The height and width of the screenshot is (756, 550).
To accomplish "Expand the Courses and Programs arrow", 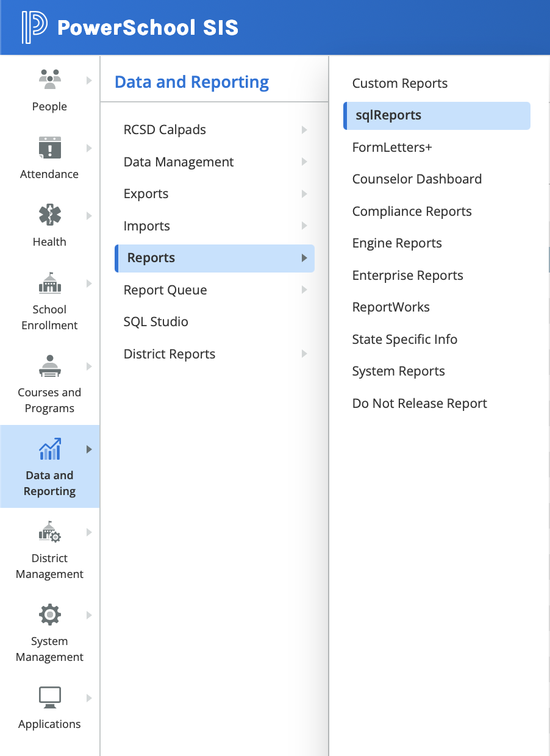I will coord(89,366).
